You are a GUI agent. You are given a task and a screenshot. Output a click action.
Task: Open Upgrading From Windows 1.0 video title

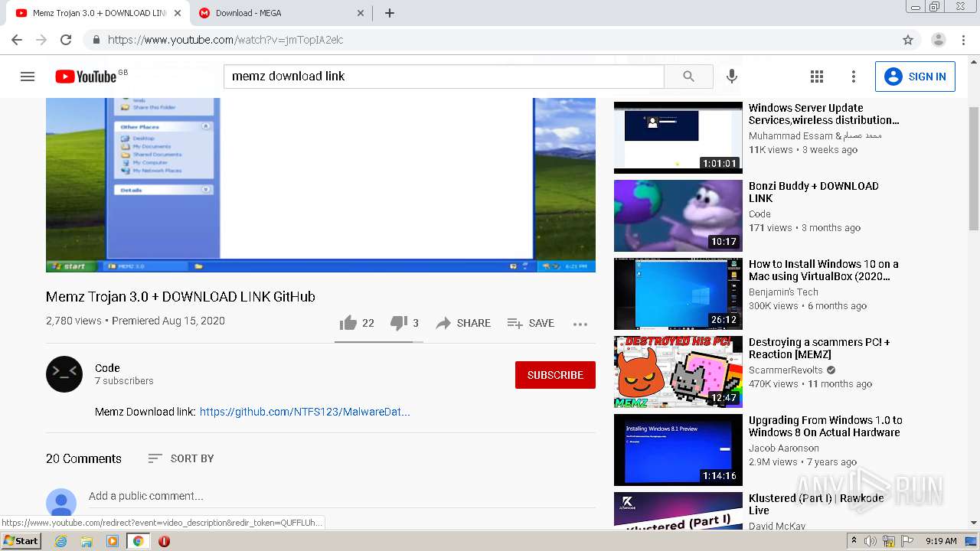click(825, 426)
